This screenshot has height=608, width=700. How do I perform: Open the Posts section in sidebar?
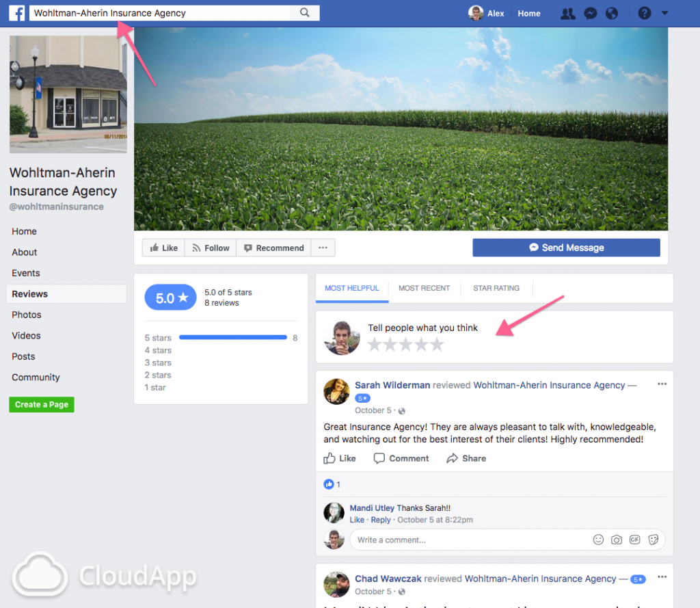[23, 356]
